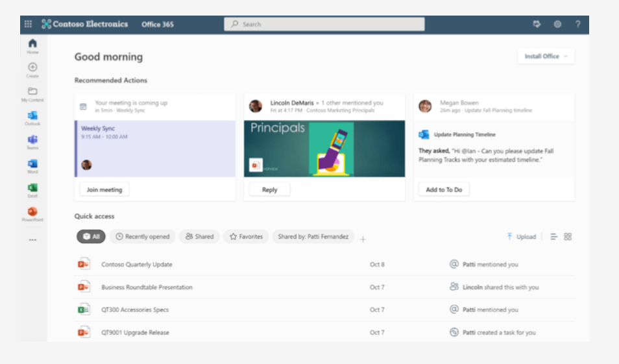Open the settings gear in header
Viewport: 619px width, 364px height.
click(557, 24)
